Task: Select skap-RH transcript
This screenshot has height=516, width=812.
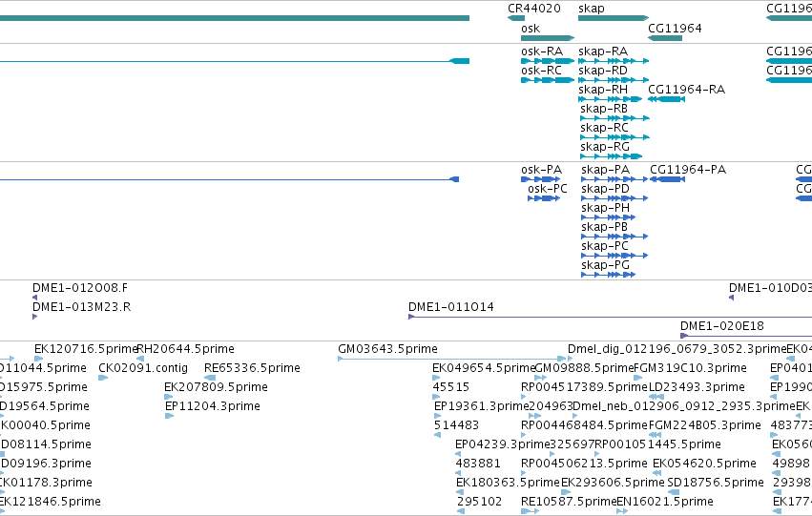Action: (610, 99)
